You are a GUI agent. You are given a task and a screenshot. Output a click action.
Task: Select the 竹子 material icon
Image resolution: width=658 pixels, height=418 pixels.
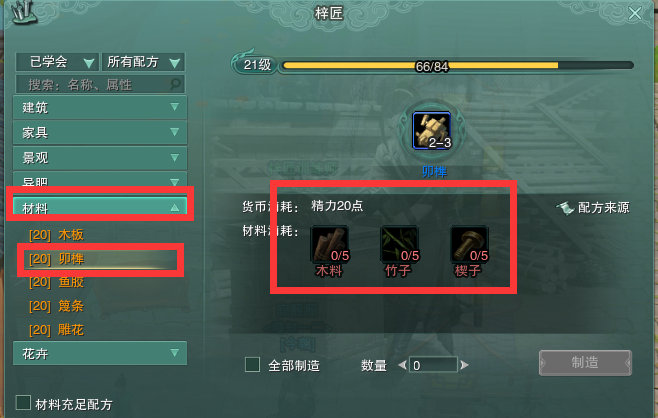pos(400,244)
